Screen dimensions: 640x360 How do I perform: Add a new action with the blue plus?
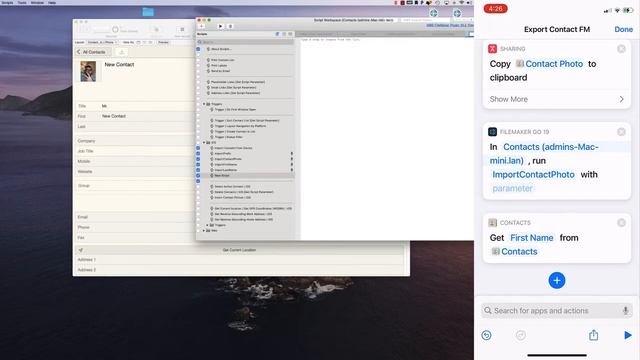pos(557,280)
